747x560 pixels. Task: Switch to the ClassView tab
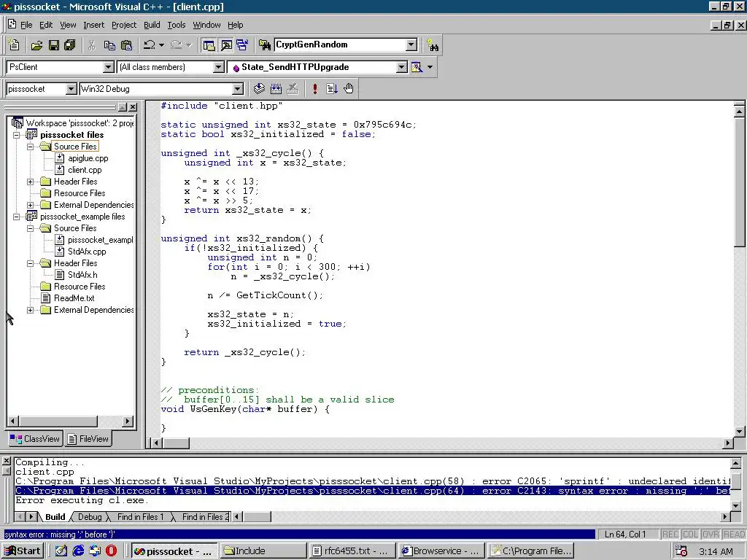[35, 438]
